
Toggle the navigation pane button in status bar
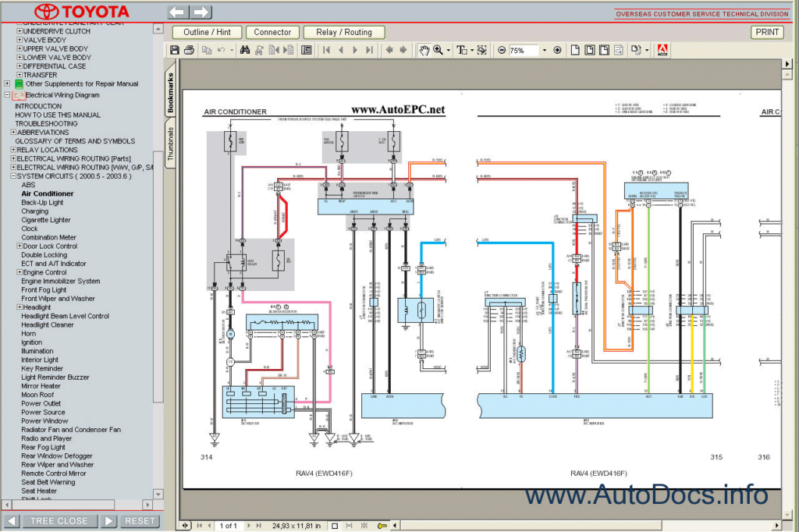point(185,526)
